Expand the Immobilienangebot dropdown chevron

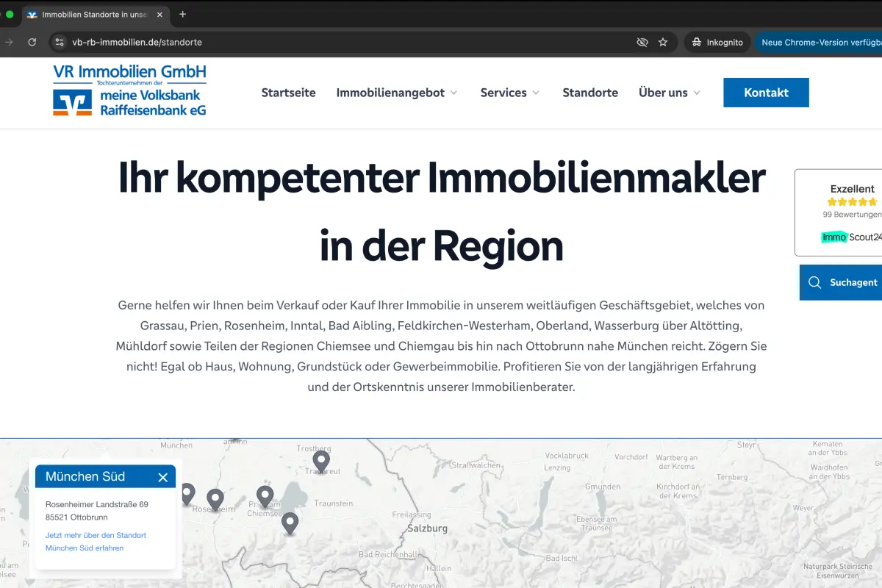click(453, 93)
